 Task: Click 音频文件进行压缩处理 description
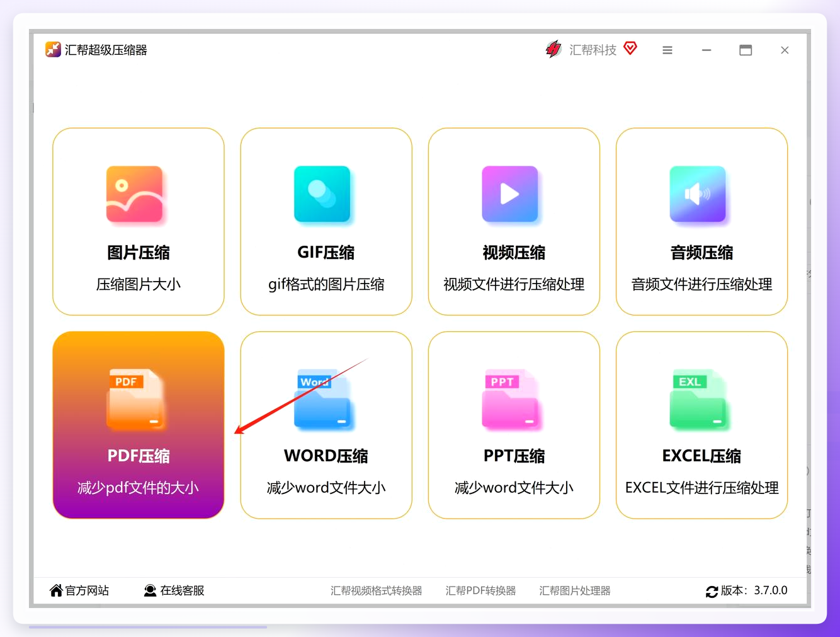(x=701, y=284)
